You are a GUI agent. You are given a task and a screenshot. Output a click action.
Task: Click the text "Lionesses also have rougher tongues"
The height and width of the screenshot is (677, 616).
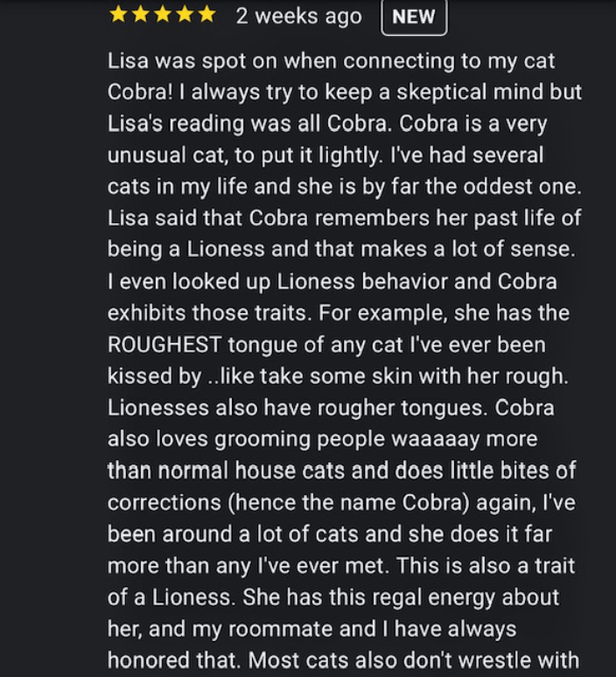tap(295, 408)
